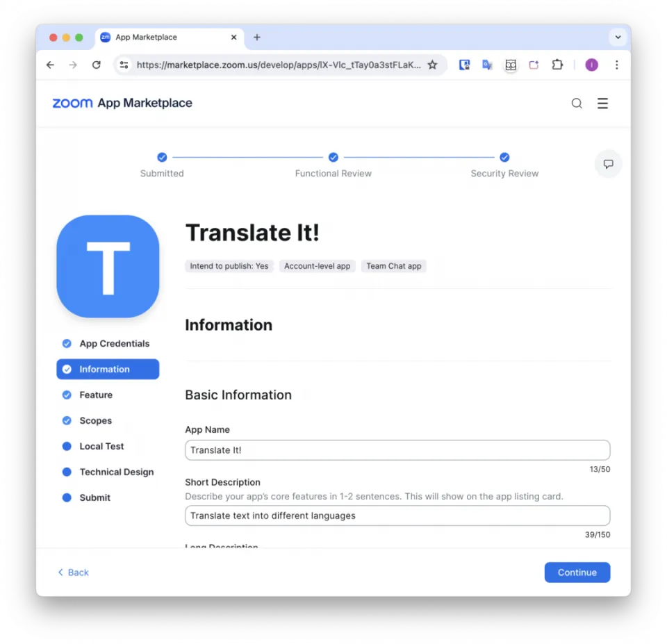Image resolution: width=667 pixels, height=644 pixels.
Task: Click the Intend to publish: Yes tag
Action: click(x=229, y=266)
